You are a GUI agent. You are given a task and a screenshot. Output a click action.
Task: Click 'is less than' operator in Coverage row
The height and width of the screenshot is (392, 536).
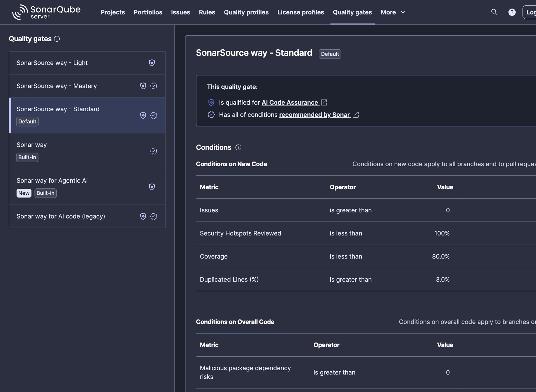coord(346,256)
